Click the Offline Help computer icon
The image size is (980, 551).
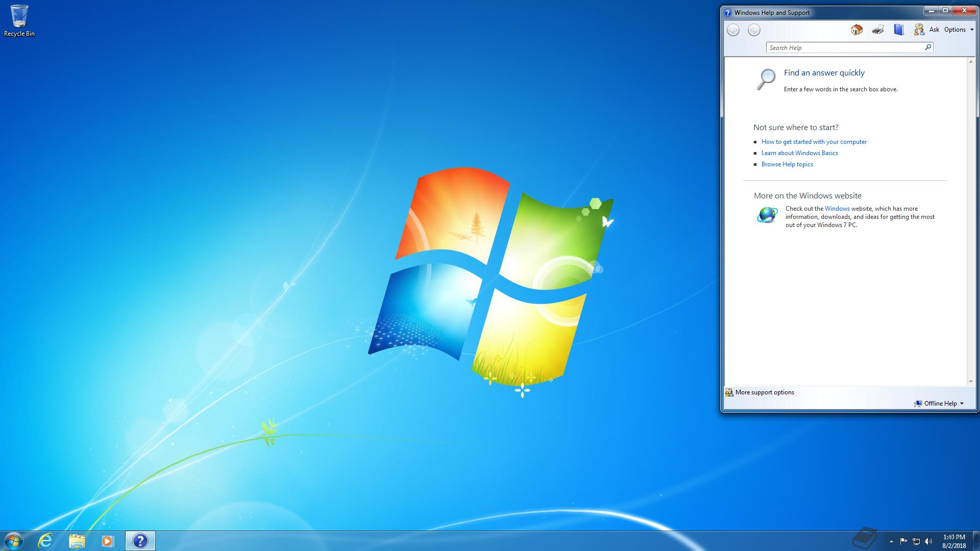[918, 404]
